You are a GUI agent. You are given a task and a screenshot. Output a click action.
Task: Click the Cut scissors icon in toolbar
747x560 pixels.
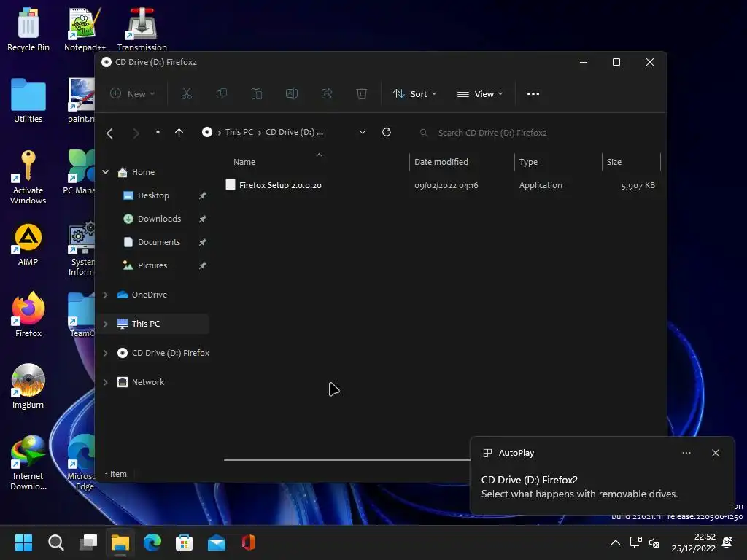coord(186,94)
